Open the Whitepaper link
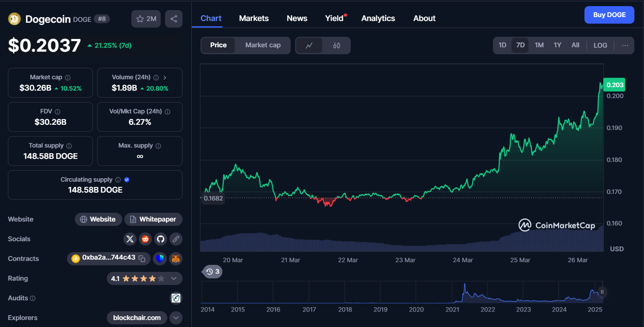 click(x=153, y=219)
